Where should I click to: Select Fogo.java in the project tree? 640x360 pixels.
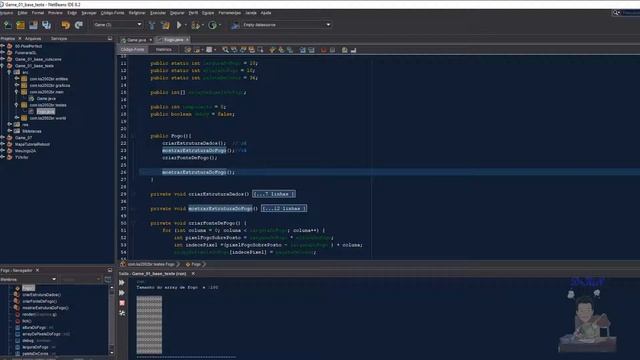pyautogui.click(x=45, y=111)
